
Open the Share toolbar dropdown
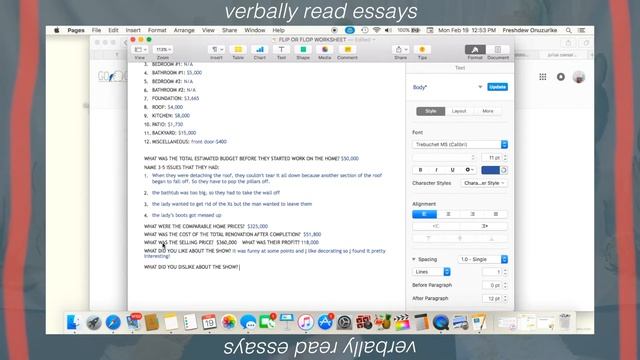click(400, 49)
